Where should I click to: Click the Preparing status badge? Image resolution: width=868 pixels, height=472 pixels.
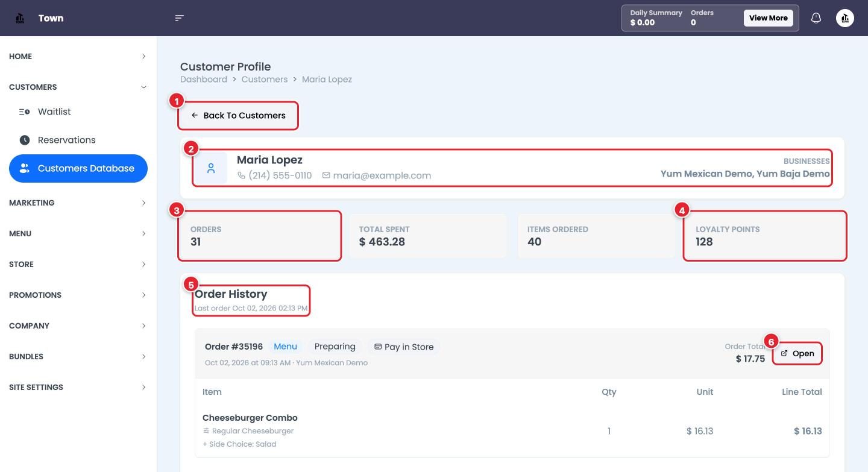tap(335, 347)
